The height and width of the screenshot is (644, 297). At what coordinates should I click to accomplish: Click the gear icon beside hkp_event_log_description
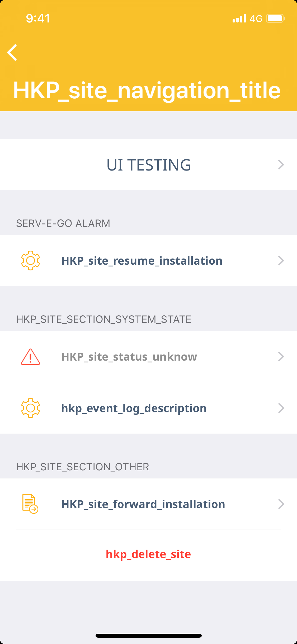pyautogui.click(x=30, y=408)
